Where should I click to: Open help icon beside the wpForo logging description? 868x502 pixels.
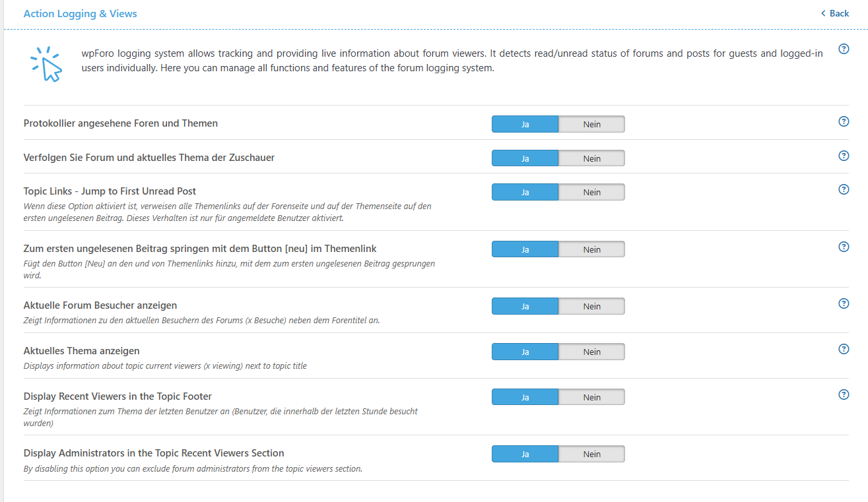(843, 49)
